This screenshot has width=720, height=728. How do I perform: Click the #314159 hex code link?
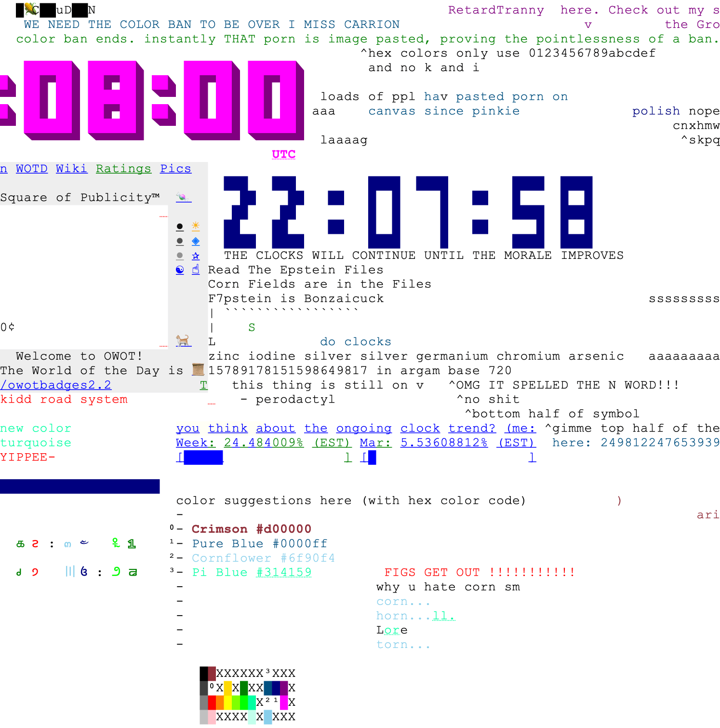(284, 572)
